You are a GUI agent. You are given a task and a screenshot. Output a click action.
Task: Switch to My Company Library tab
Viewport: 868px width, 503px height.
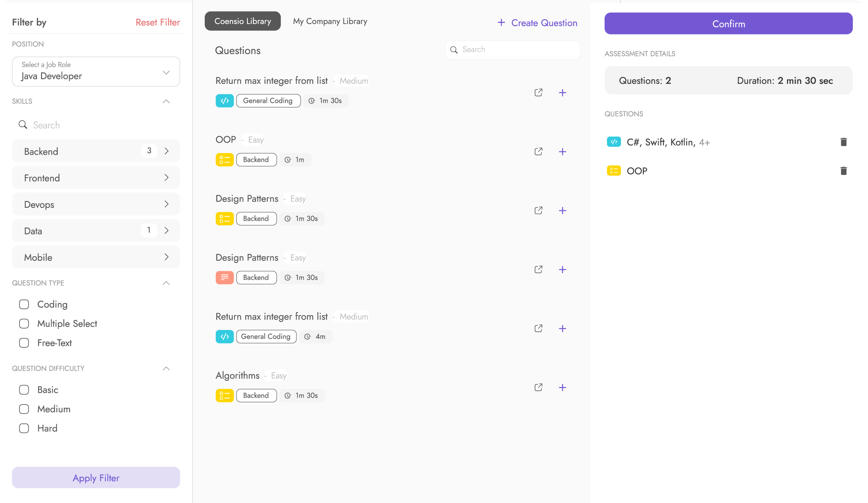click(x=330, y=21)
